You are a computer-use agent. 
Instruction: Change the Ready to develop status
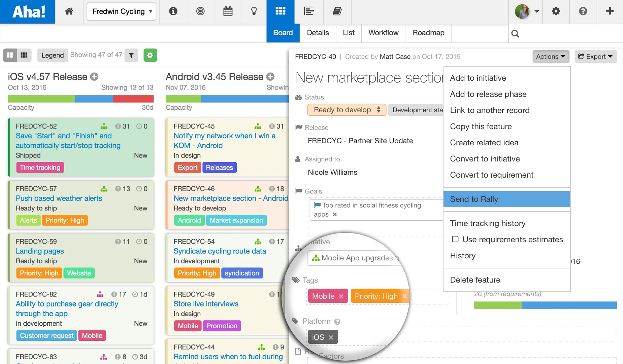(347, 110)
